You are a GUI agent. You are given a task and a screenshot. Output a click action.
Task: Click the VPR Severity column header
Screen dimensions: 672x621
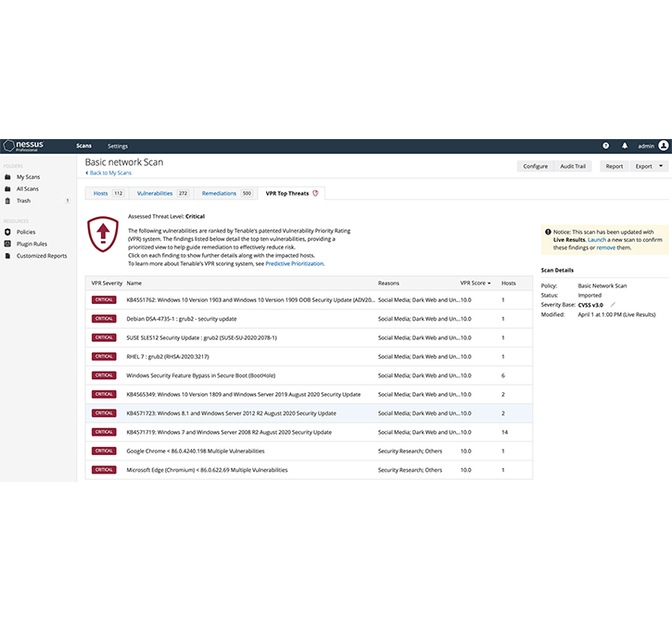click(x=107, y=284)
